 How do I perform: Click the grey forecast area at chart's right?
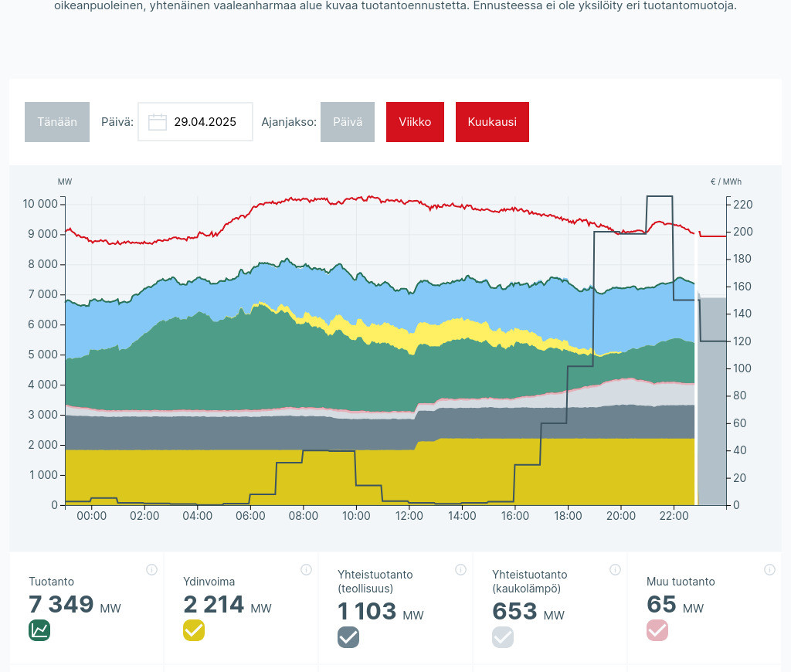pyautogui.click(x=712, y=402)
